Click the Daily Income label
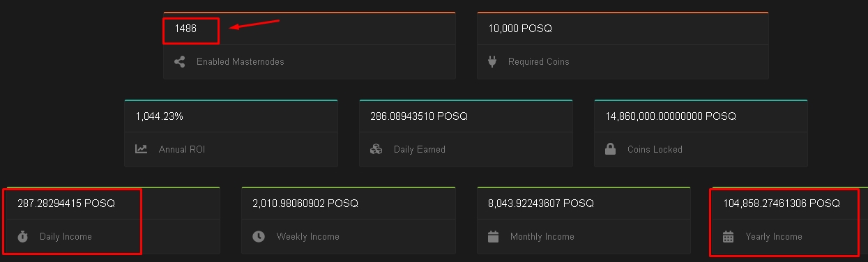 [x=66, y=237]
